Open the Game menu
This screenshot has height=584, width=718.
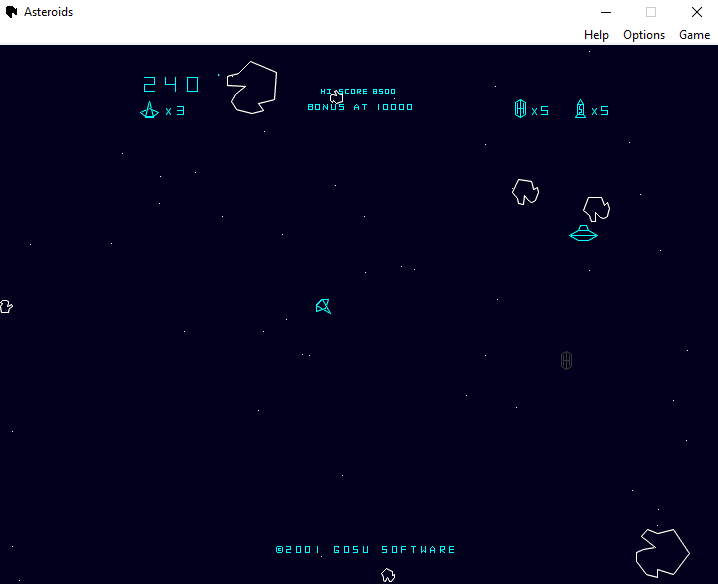click(x=694, y=35)
